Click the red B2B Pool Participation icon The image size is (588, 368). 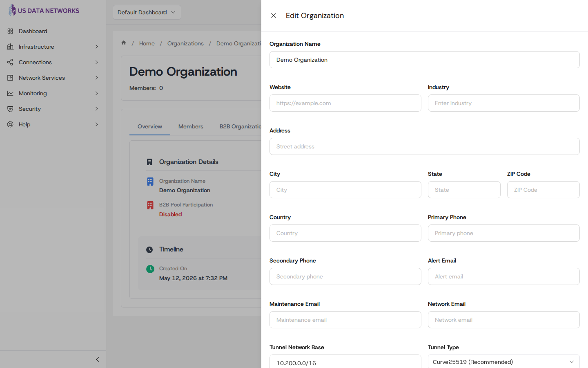[x=150, y=205]
